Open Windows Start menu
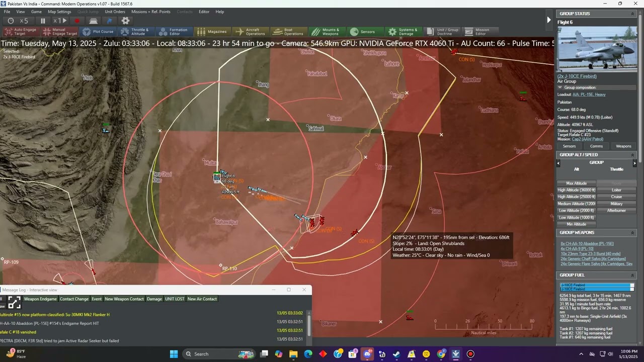Viewport: 644px width, 362px height. coord(174,354)
